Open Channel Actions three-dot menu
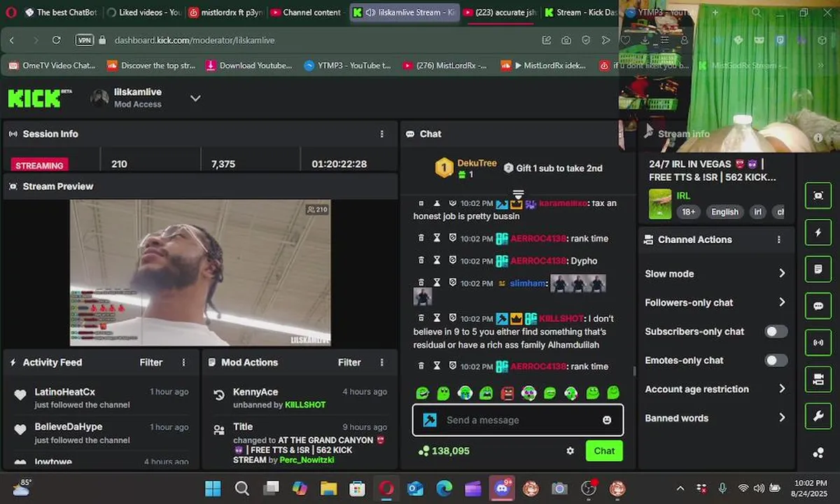Screen dimensions: 840x504 point(779,239)
